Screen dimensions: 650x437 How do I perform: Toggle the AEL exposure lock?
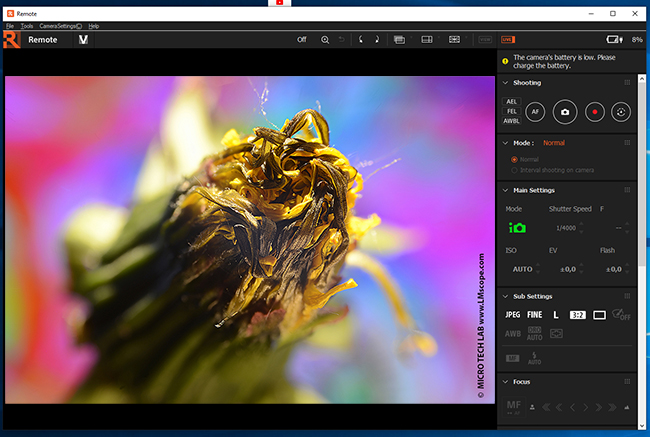click(512, 102)
